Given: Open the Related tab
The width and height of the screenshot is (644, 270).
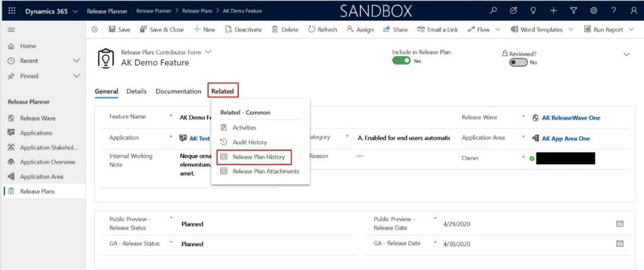Looking at the screenshot, I should click(x=223, y=91).
